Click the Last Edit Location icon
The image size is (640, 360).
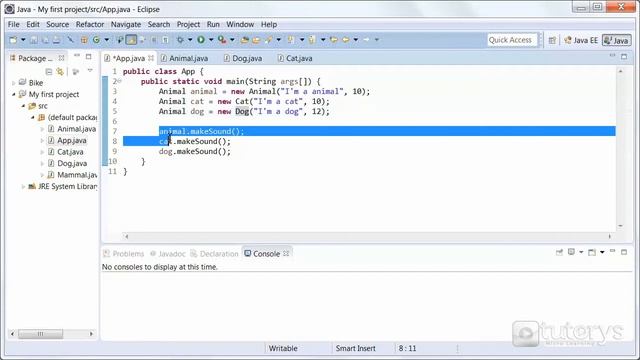333,40
